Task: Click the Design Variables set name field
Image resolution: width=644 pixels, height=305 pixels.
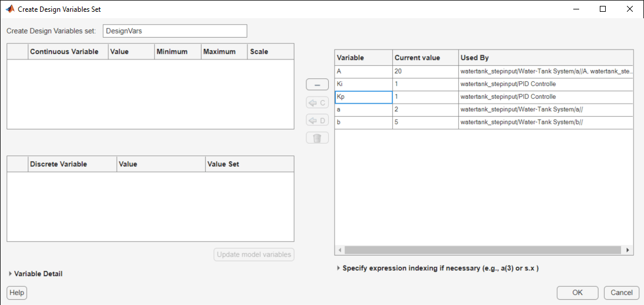Action: pyautogui.click(x=174, y=31)
